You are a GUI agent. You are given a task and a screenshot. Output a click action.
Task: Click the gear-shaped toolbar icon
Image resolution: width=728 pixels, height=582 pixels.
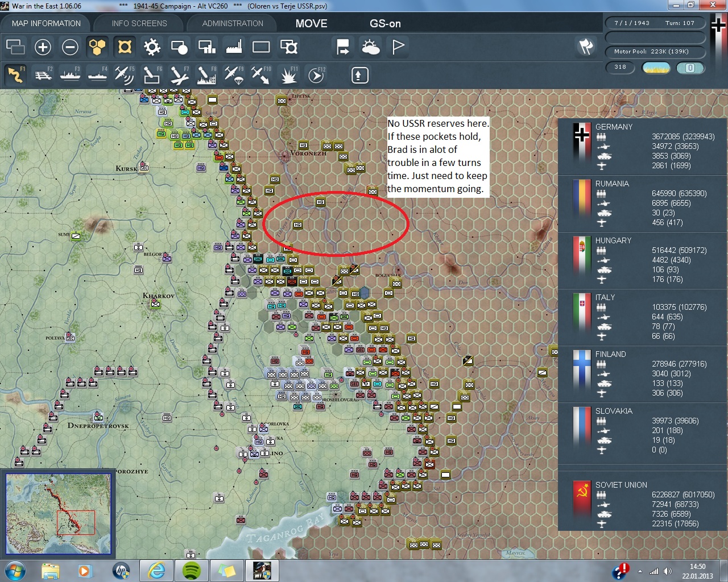point(152,47)
